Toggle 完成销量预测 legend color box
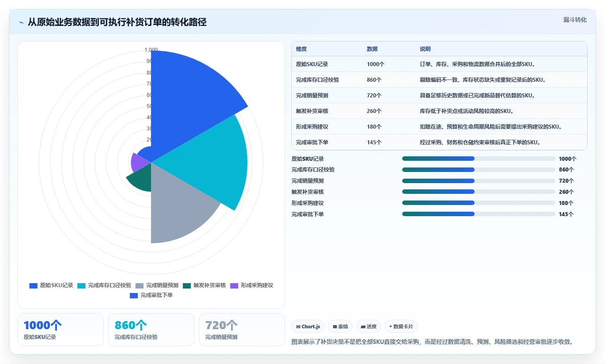This screenshot has height=364, width=605. point(139,285)
